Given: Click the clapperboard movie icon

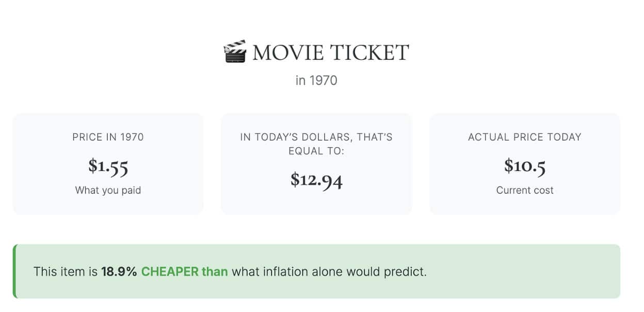Looking at the screenshot, I should click(x=235, y=52).
